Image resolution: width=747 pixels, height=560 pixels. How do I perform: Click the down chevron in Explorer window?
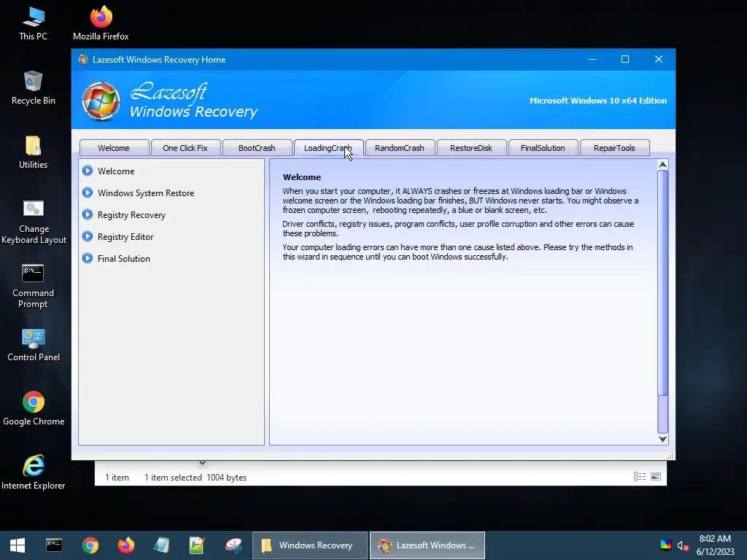point(202,463)
